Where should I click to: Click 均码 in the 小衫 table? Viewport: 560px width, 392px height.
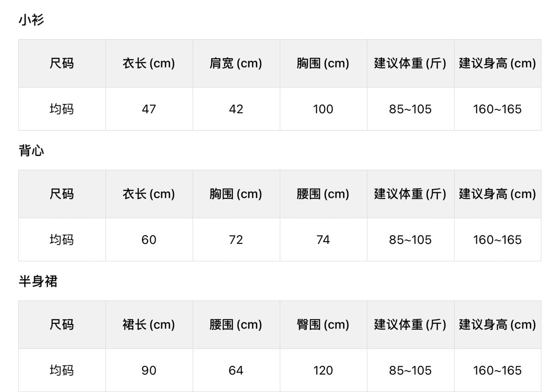coord(61,109)
